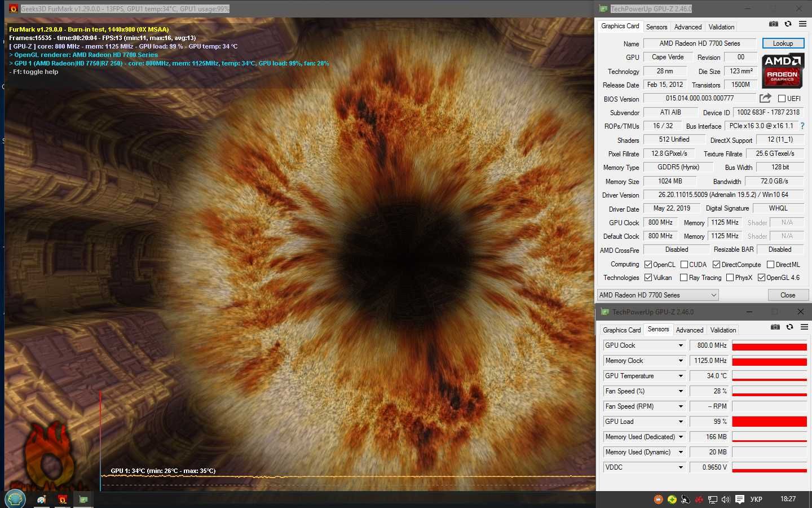Click the Close button in GPU-Z
This screenshot has height=508, width=812.
pos(787,295)
